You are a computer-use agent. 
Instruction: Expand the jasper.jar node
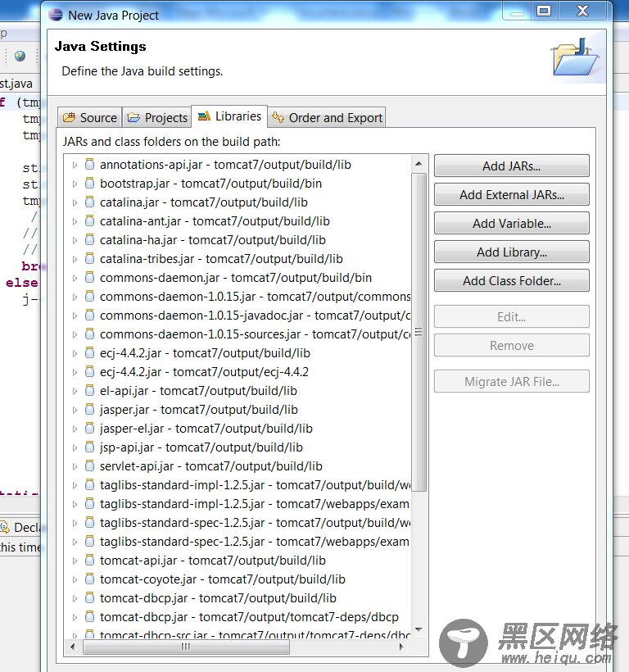[x=75, y=410]
